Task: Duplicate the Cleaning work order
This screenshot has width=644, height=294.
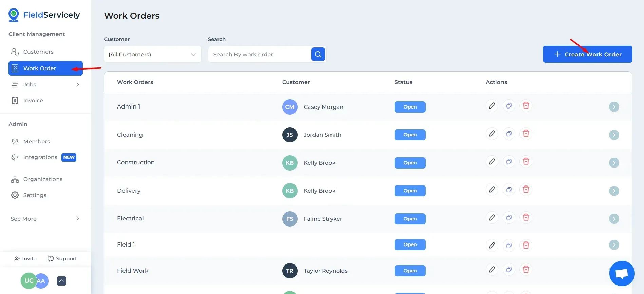Action: (x=509, y=134)
